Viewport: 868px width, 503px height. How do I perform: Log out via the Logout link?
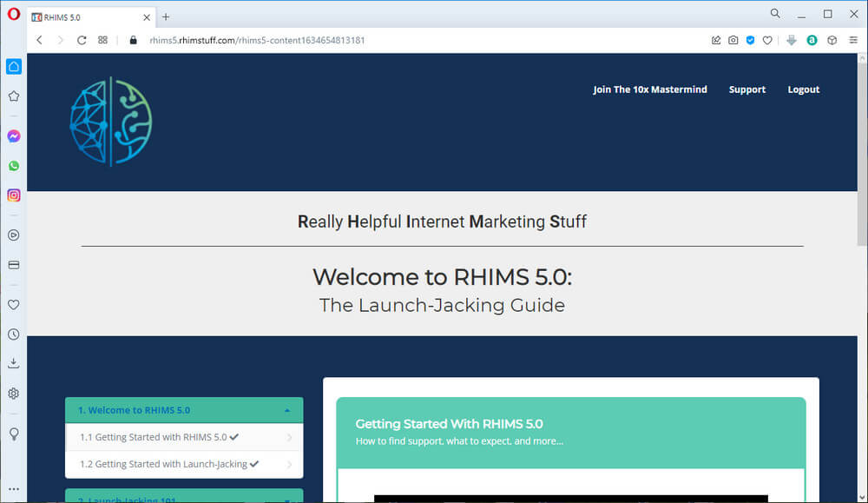coord(803,89)
